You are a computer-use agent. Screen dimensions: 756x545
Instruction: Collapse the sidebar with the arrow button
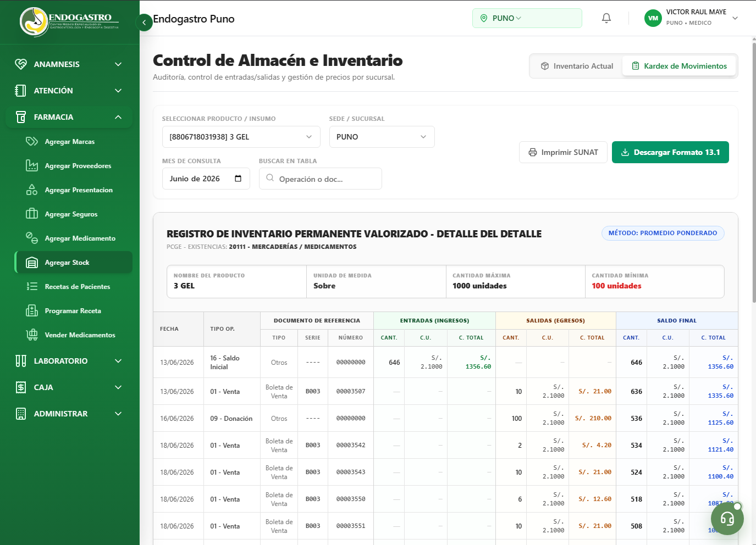click(x=144, y=23)
